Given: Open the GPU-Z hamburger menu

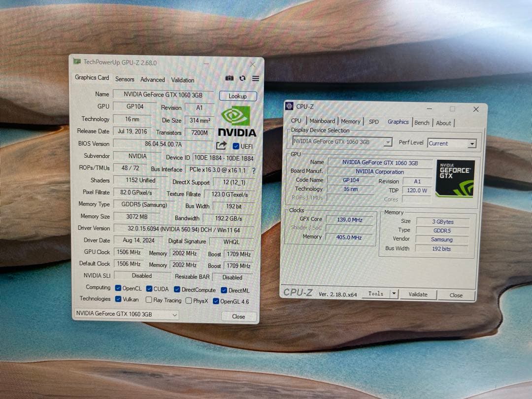Looking at the screenshot, I should tap(256, 78).
